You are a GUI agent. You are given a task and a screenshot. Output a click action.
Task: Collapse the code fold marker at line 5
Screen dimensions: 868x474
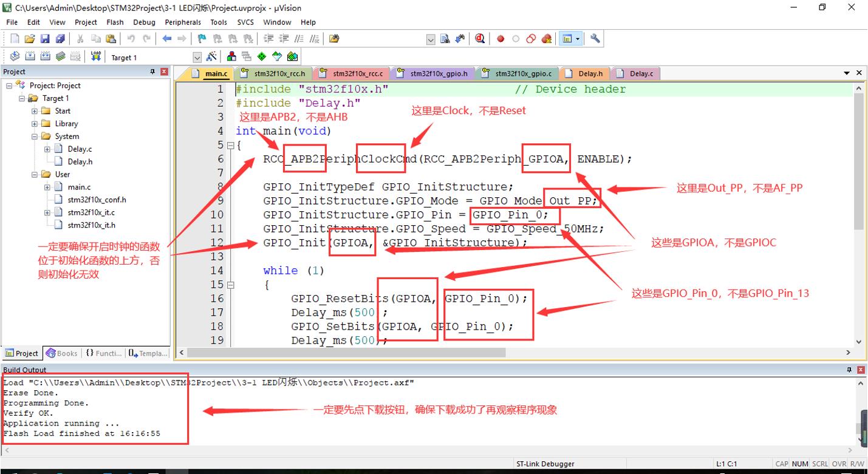[230, 146]
